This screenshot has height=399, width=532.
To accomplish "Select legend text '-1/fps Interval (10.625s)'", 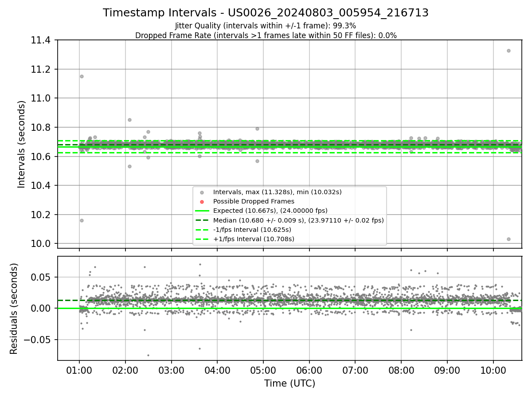I will tap(252, 230).
